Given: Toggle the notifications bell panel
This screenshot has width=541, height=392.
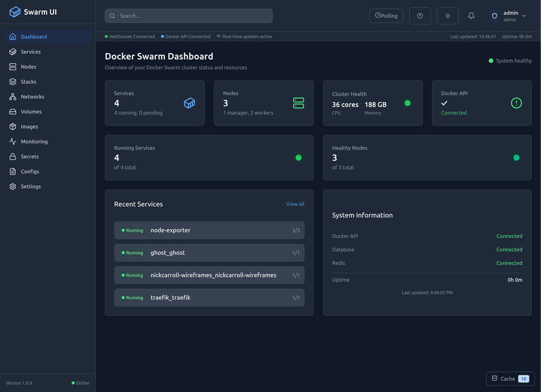Looking at the screenshot, I should click(x=471, y=15).
